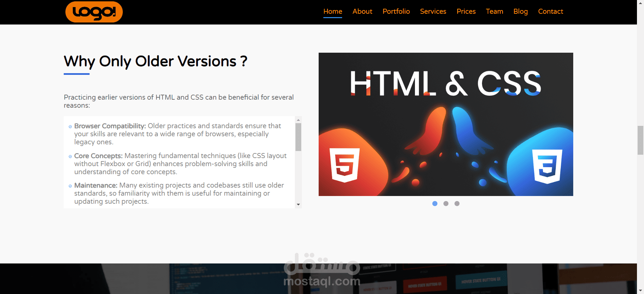Click the 'Core Concepts:' bold text
This screenshot has height=294, width=644.
point(98,156)
